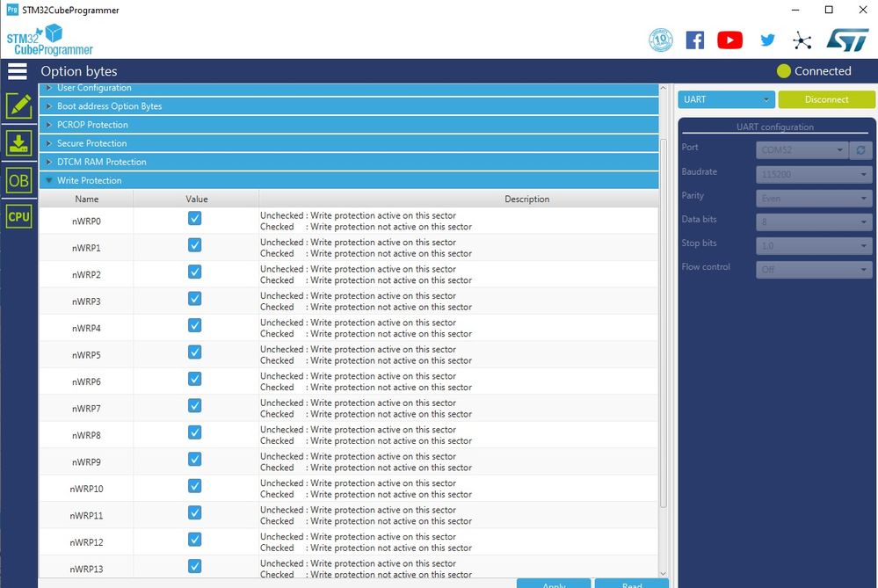Click the Apply button
Screen dimensions: 878x588
pos(554,584)
